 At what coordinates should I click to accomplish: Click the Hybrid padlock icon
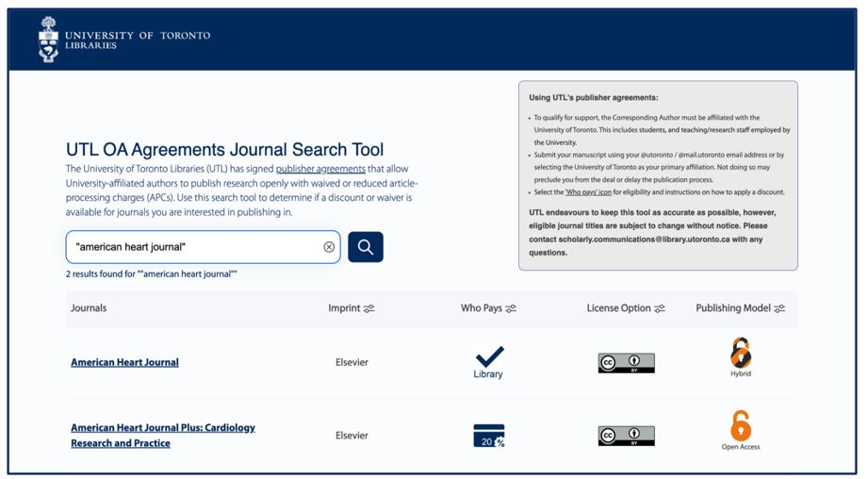tap(741, 357)
